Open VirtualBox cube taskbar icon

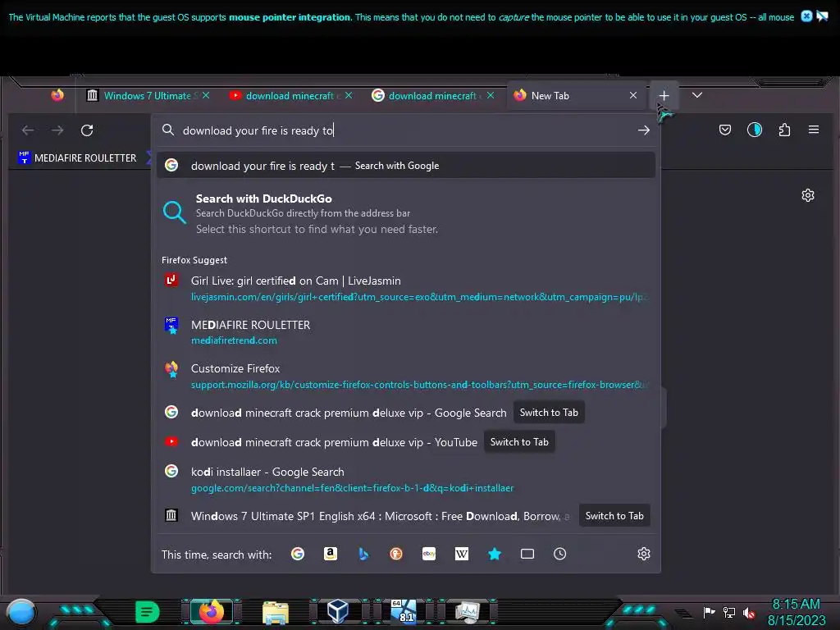pyautogui.click(x=339, y=612)
